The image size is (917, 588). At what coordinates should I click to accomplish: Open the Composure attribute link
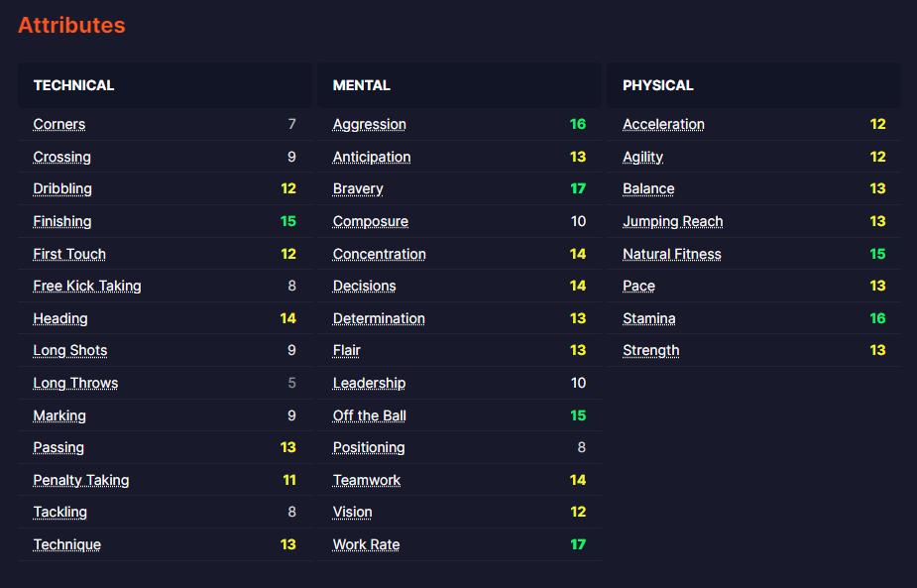371,221
